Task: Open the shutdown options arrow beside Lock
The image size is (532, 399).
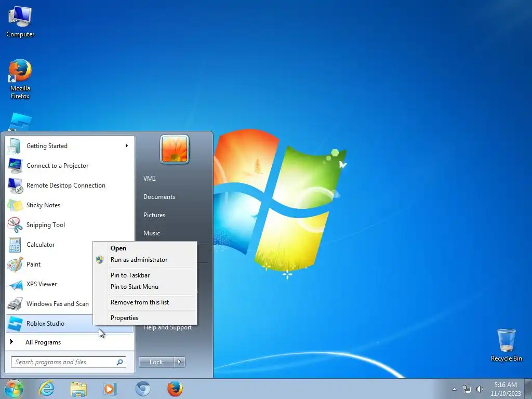Action: (x=179, y=362)
